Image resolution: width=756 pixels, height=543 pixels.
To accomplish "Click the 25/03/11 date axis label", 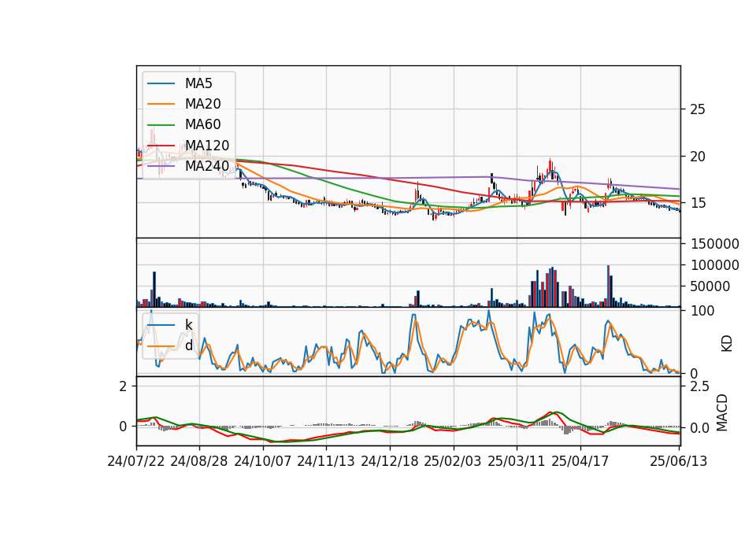I will (x=517, y=461).
